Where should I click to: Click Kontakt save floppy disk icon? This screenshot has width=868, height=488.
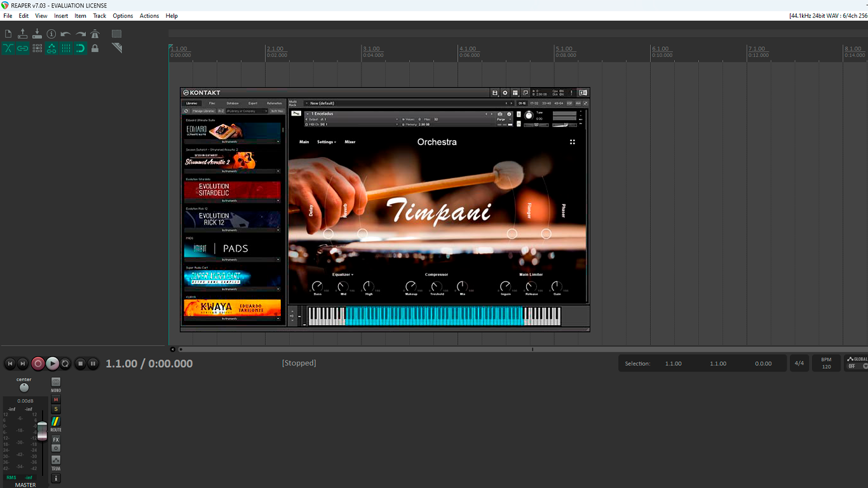(x=495, y=93)
